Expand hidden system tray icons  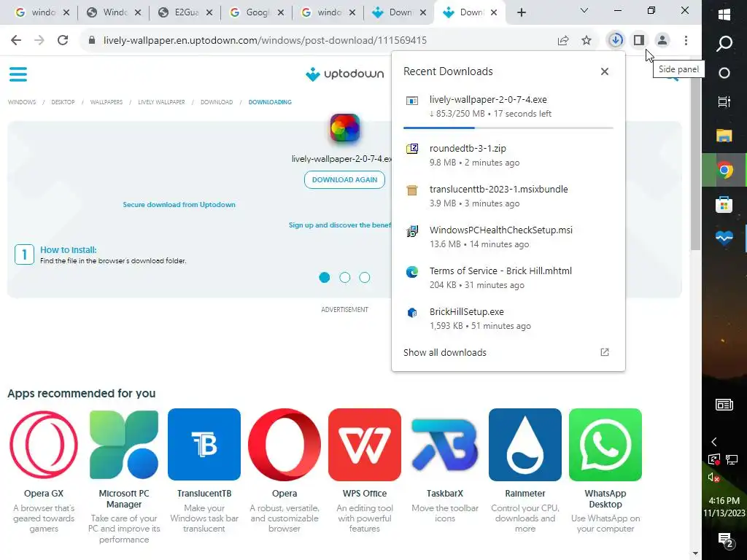pos(713,442)
